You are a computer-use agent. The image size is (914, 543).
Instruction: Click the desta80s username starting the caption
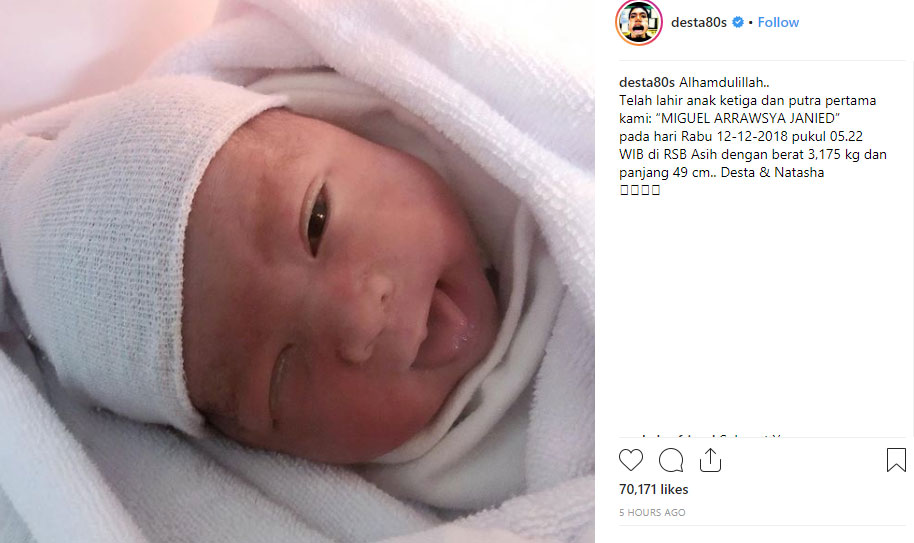click(646, 83)
